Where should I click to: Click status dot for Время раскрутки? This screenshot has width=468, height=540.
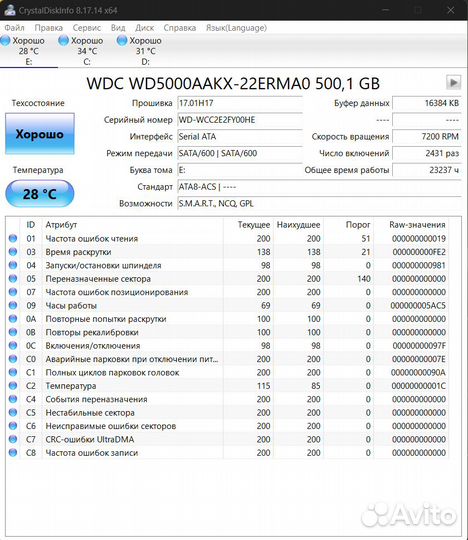point(13,252)
